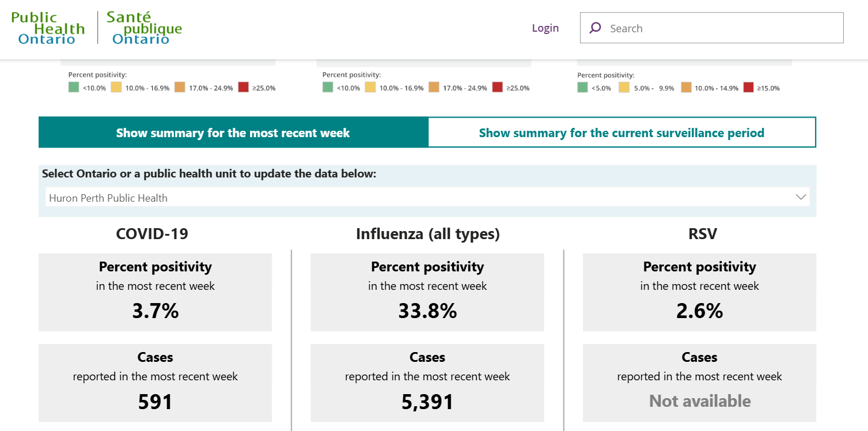The width and height of the screenshot is (868, 431).
Task: Click the RSV Not available cases card
Action: 699,383
